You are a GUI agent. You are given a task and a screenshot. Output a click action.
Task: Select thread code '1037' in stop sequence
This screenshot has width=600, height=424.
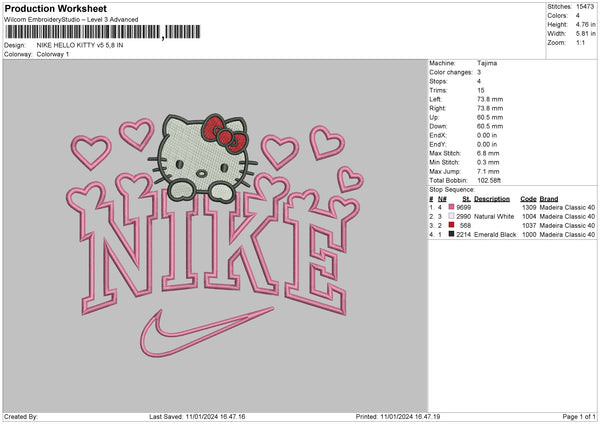click(x=529, y=225)
